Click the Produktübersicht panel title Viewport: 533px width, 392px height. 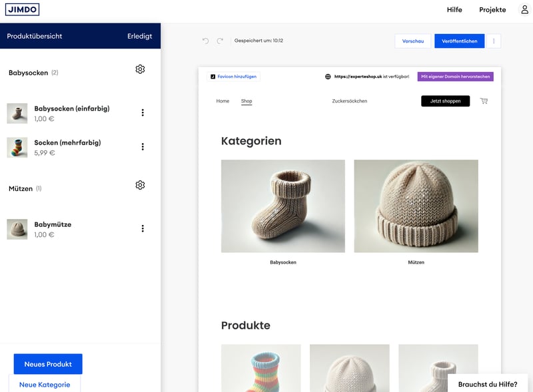[35, 37]
